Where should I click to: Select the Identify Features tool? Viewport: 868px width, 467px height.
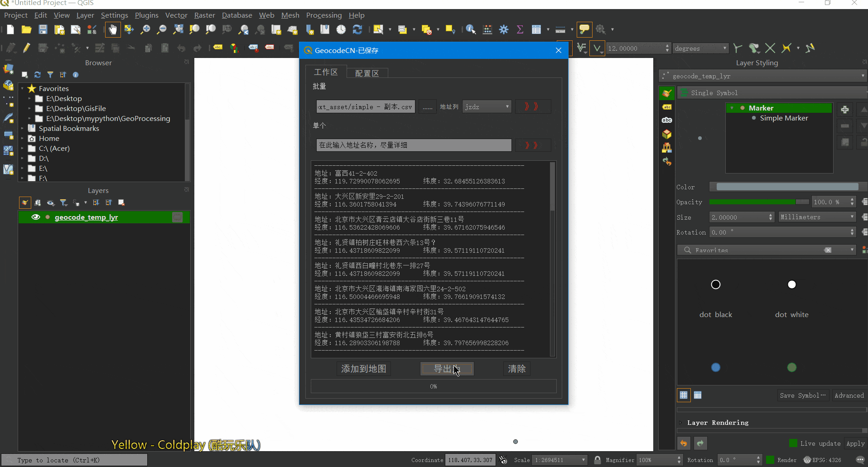coord(471,30)
